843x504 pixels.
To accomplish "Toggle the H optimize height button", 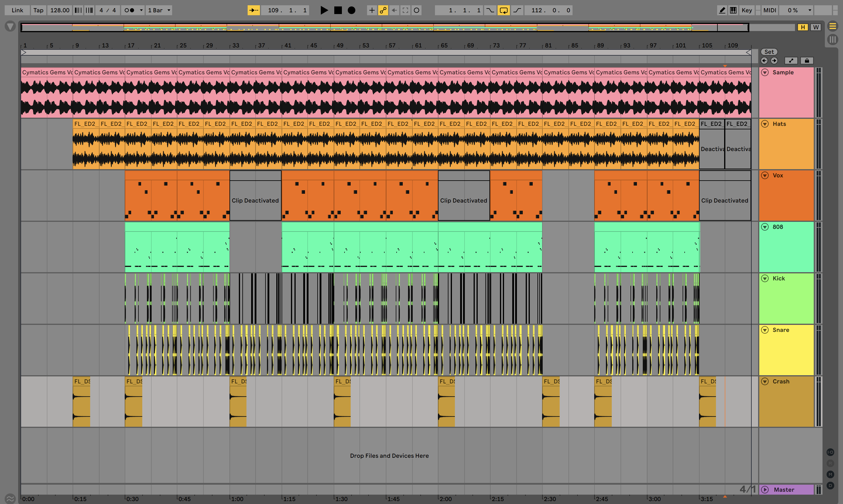I will 803,27.
